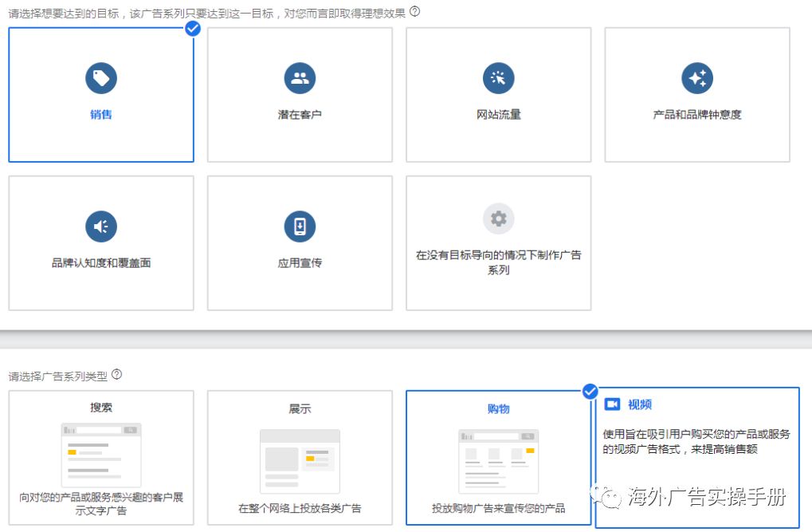Deselect the checkmark badge on 购物 card
Screen dimensions: 812x532
pos(590,391)
